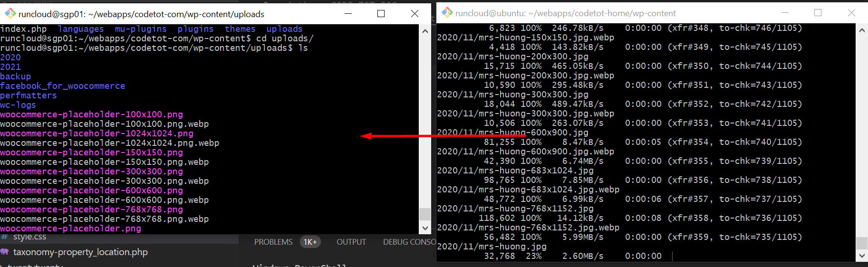
Task: Click scroll-up arrow in left terminal
Action: point(425,31)
